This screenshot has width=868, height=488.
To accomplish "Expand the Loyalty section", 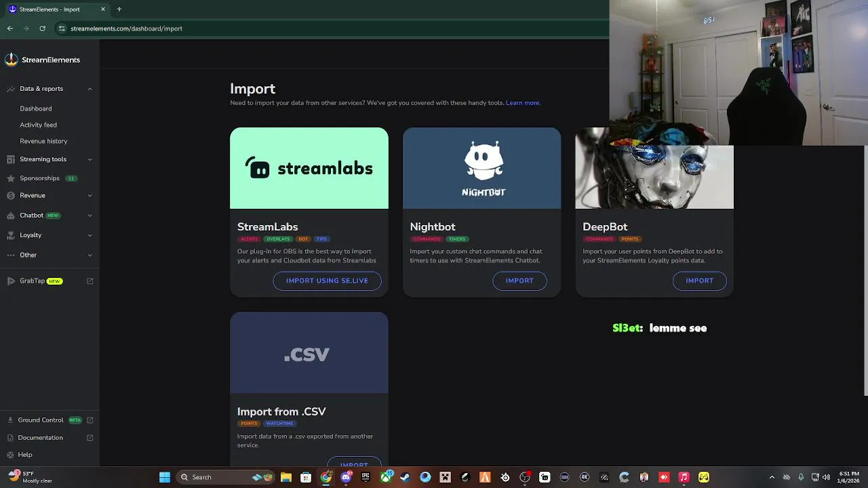I will click(x=90, y=235).
